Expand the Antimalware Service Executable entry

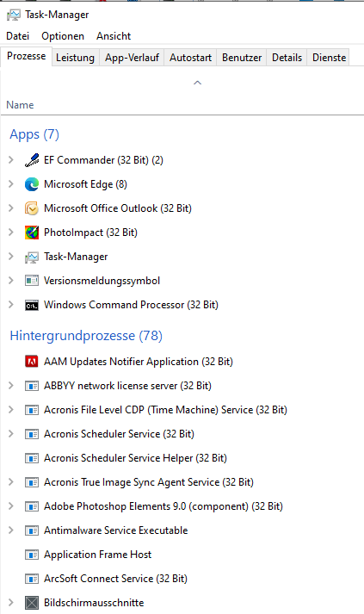[11, 530]
